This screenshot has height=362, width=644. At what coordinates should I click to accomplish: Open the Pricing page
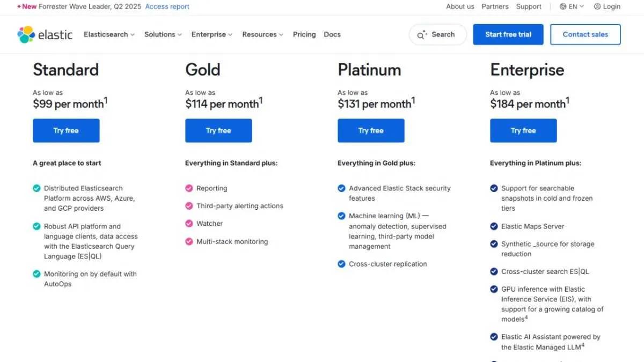click(x=304, y=34)
